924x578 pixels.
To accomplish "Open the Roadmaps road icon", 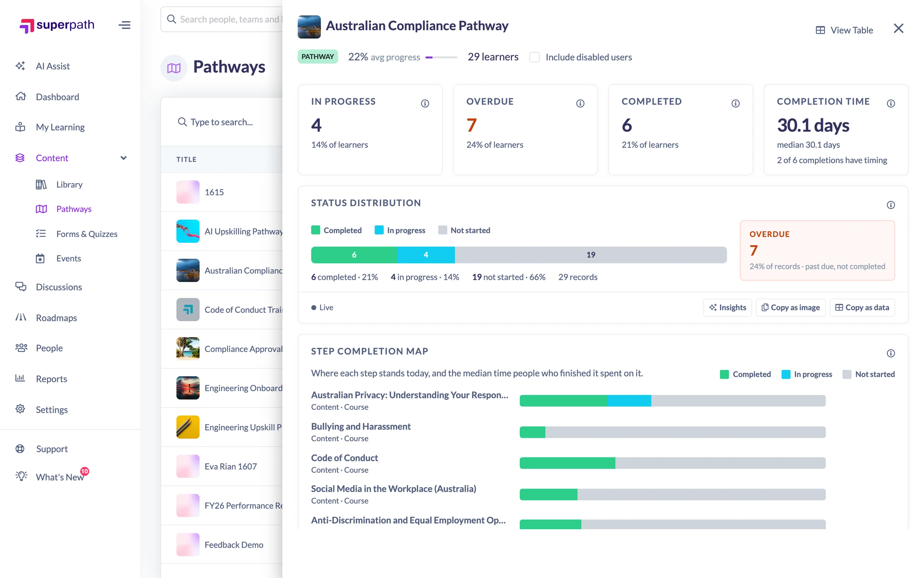I will 20,318.
